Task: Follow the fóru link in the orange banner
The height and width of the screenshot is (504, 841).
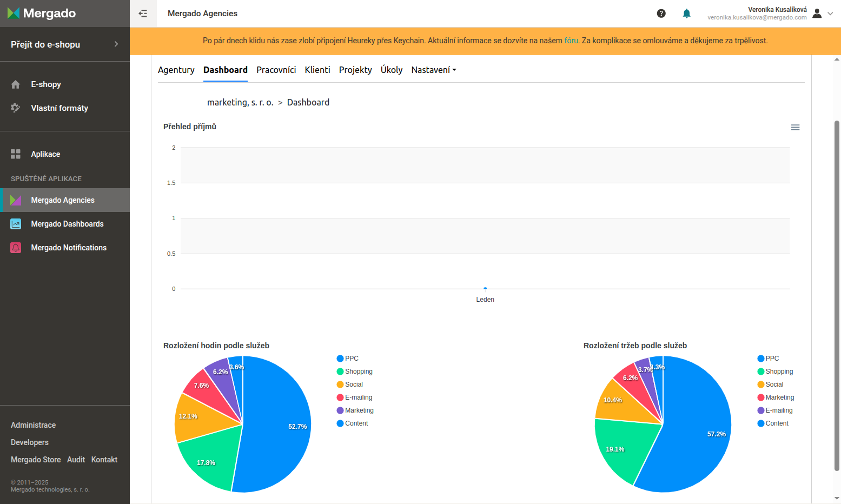Action: pos(571,41)
